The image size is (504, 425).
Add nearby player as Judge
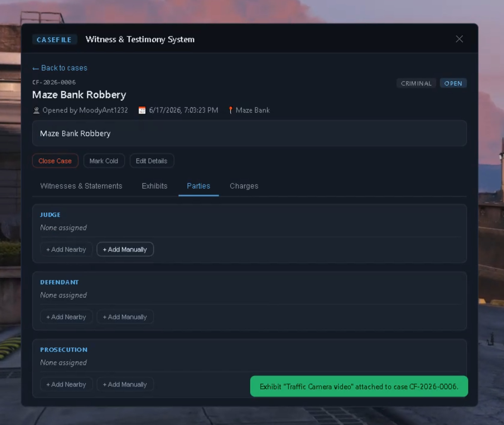pyautogui.click(x=66, y=250)
